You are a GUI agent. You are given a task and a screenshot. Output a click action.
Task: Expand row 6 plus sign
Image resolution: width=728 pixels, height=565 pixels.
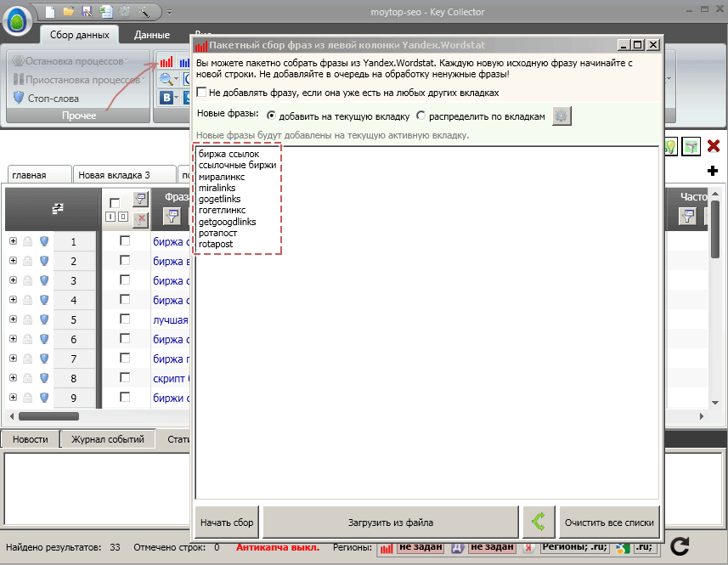(13, 338)
